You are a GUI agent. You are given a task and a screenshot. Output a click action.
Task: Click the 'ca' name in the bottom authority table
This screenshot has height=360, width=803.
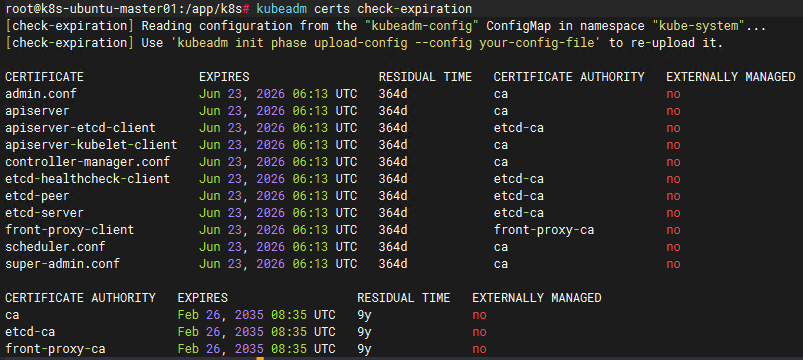tap(12, 315)
